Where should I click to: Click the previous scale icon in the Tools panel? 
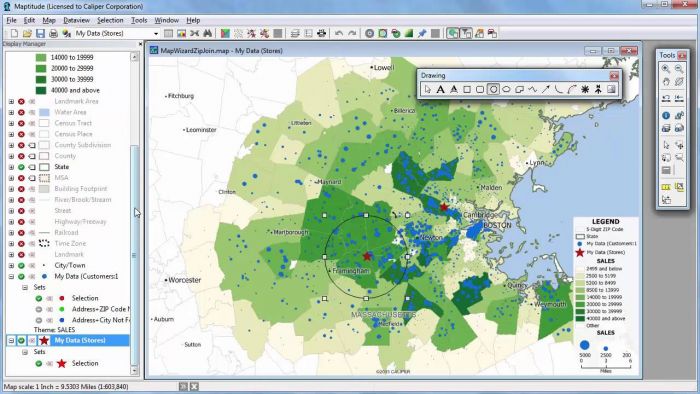click(x=666, y=99)
